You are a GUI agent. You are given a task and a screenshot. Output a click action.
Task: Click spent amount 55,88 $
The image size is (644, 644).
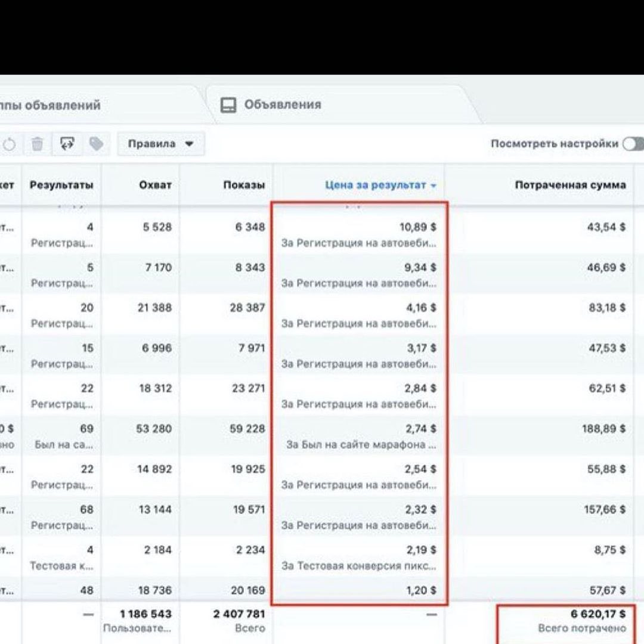(606, 469)
